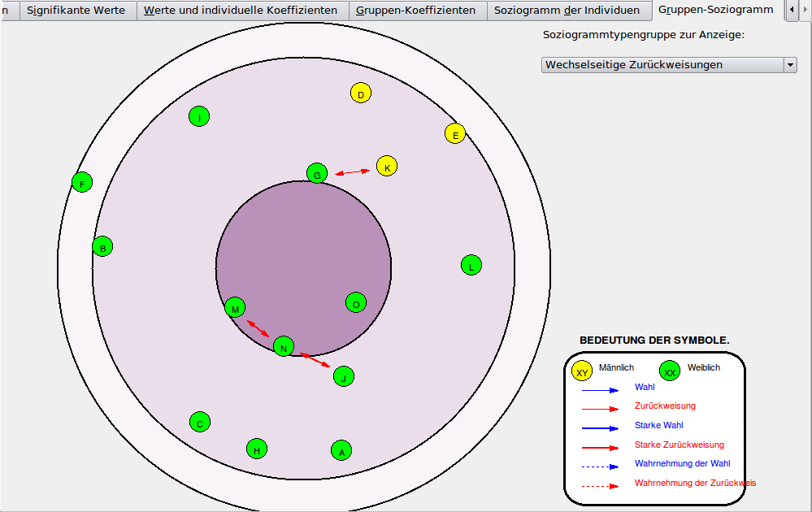Select green node G in sociogram
The height and width of the screenshot is (512, 812).
click(317, 173)
